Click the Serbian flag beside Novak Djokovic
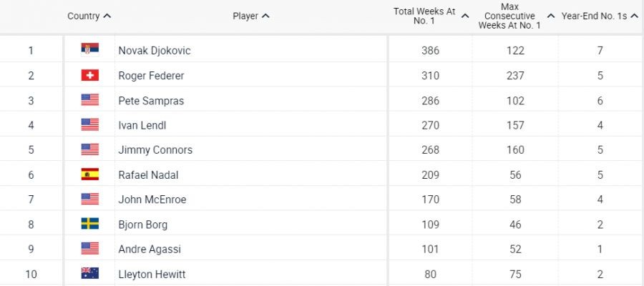The height and width of the screenshot is (286, 644). 89,49
